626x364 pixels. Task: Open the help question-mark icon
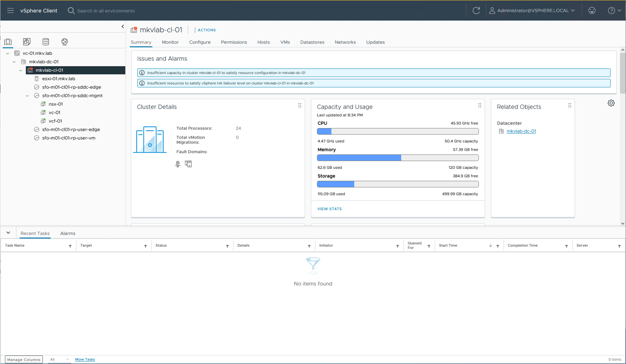612,10
